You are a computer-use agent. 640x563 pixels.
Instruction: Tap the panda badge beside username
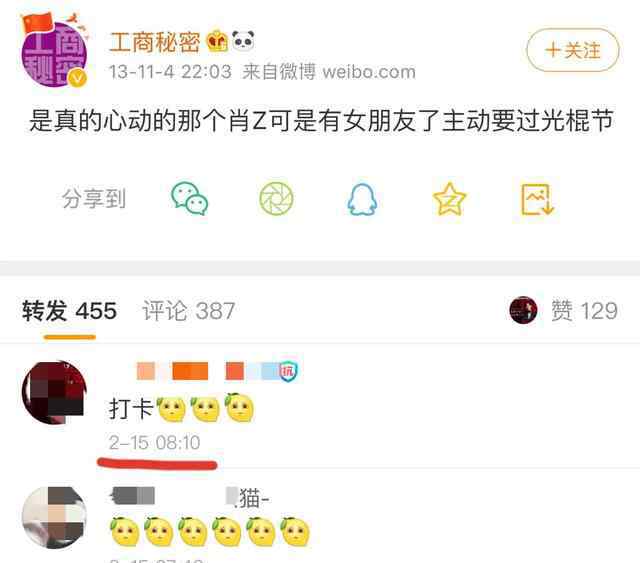[x=243, y=40]
